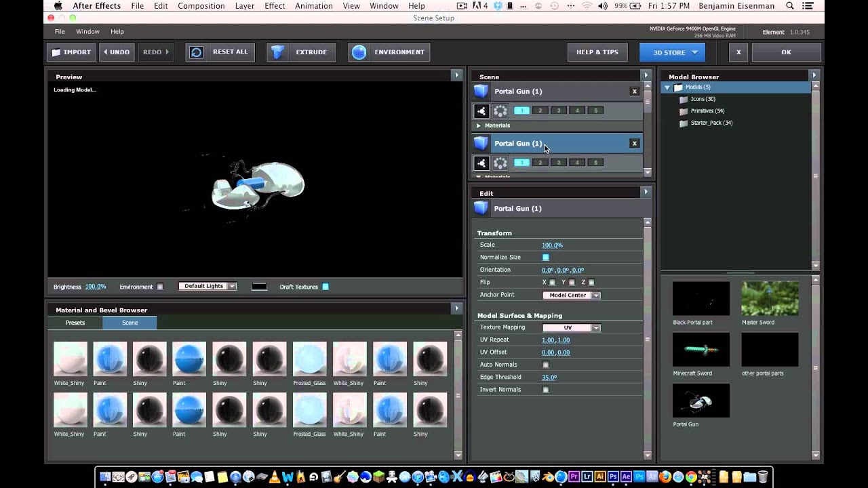The image size is (868, 488).
Task: Open the Apple menu
Action: tap(58, 6)
